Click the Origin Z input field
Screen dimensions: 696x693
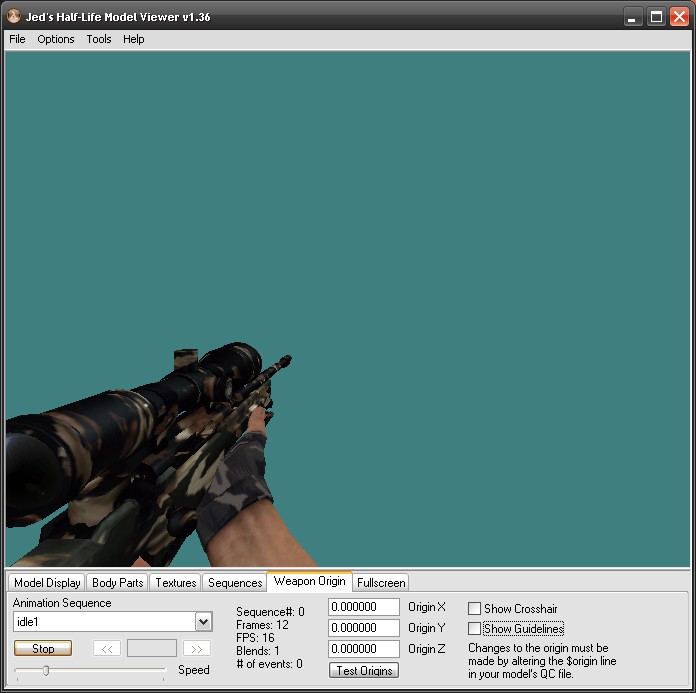pyautogui.click(x=364, y=649)
